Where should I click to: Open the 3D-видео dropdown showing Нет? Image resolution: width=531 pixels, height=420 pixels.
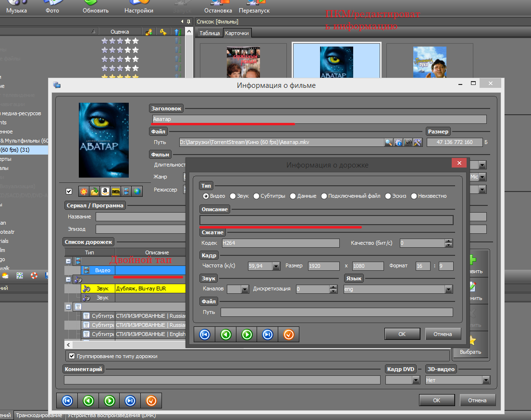click(486, 380)
